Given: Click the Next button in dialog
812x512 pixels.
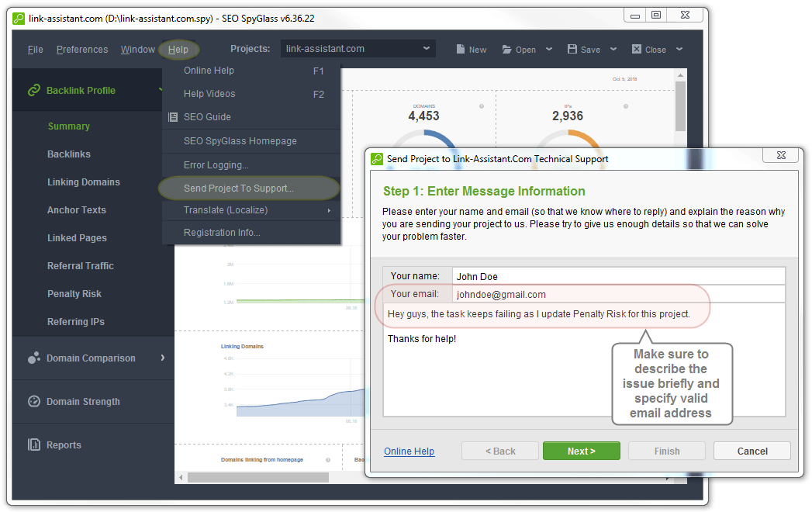Looking at the screenshot, I should pyautogui.click(x=581, y=451).
